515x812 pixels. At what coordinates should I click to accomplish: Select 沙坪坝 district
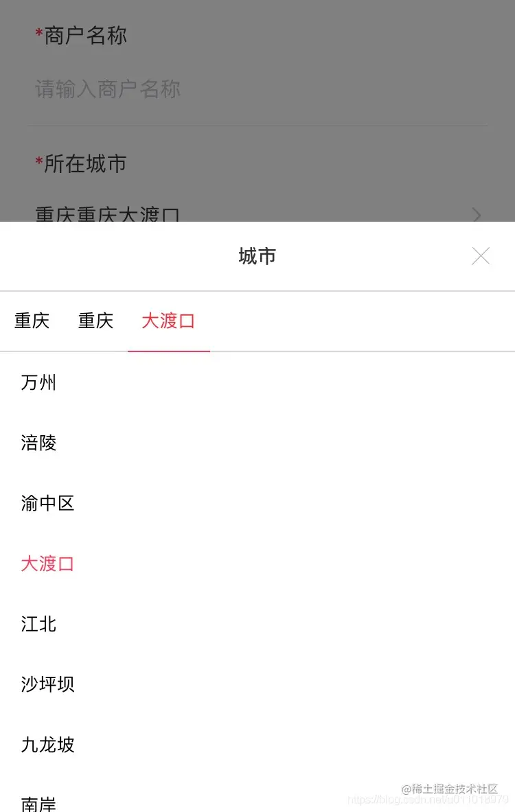click(x=47, y=684)
